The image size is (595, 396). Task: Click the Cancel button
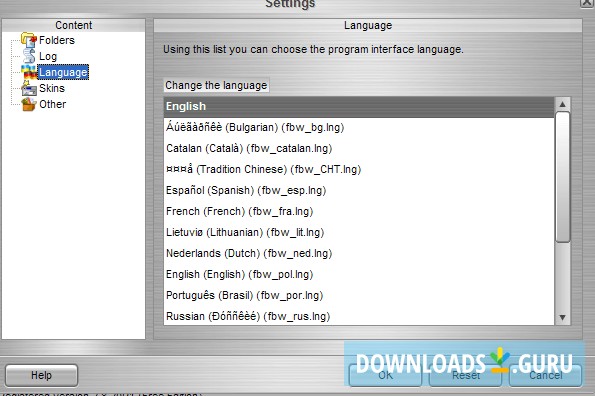coord(546,375)
